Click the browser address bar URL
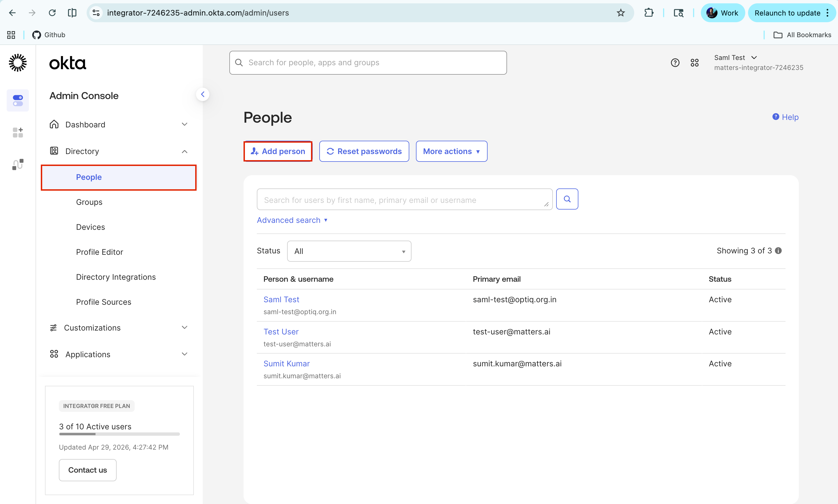838x504 pixels. 198,13
